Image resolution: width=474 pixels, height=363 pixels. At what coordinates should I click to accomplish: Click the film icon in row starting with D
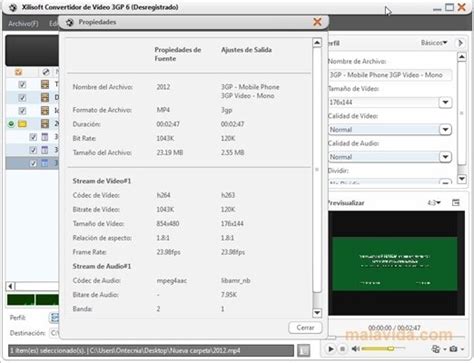(x=45, y=98)
